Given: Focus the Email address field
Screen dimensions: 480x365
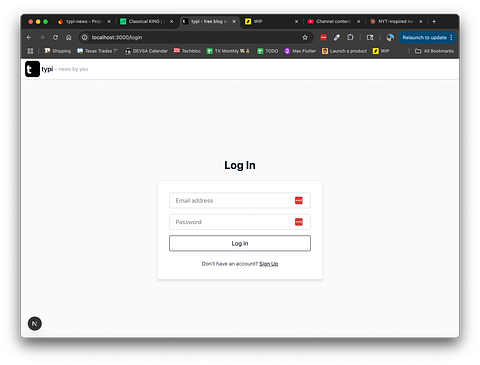Looking at the screenshot, I should click(x=240, y=200).
